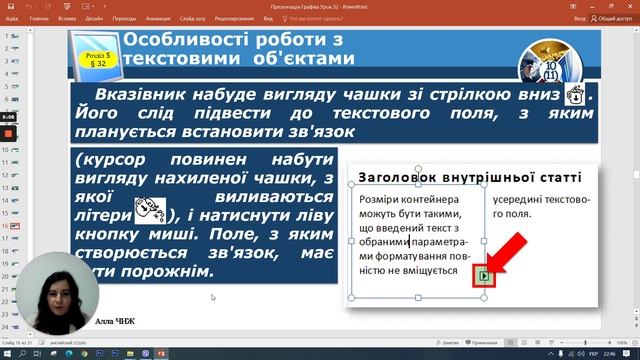Screen dimensions: 640x360
Task: Click the slide title 'Особливості роботи з текстовими об'єктами'
Action: click(239, 49)
